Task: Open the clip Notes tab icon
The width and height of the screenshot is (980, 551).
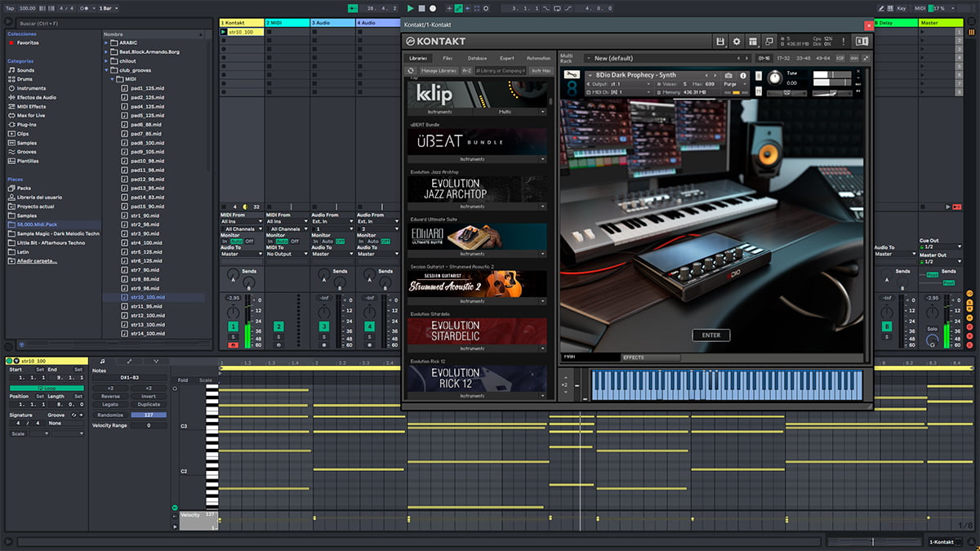Action: 102,361
